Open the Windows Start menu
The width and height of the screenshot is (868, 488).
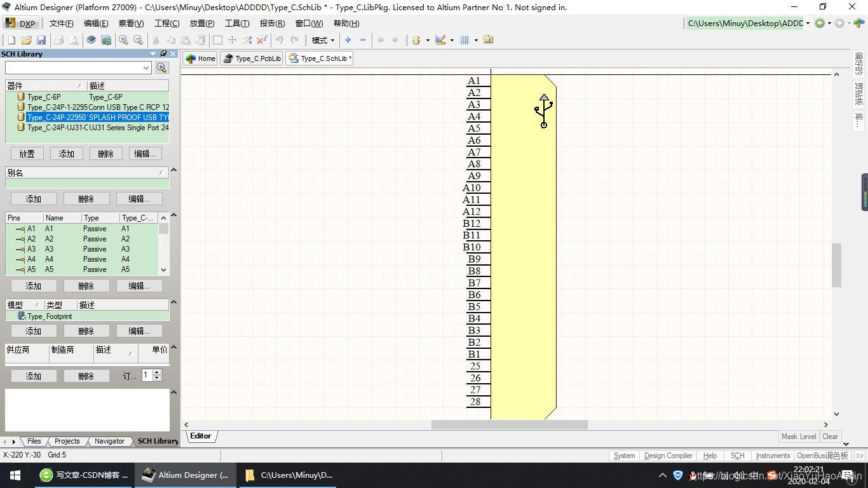[15, 475]
